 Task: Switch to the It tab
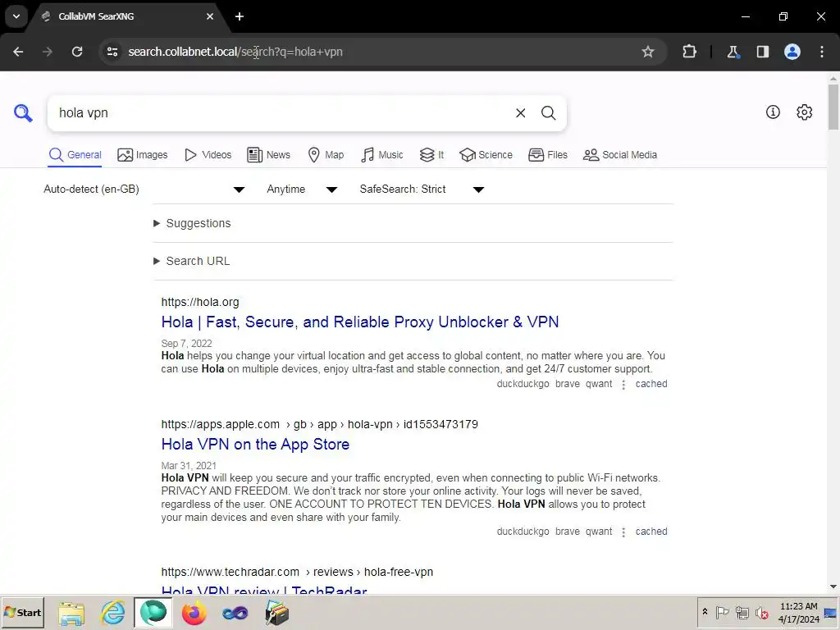pos(431,155)
